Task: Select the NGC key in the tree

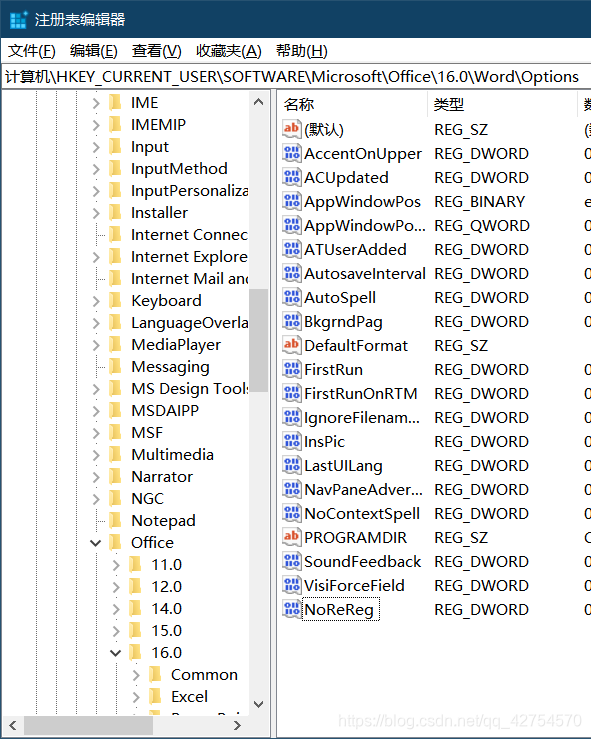Action: pyautogui.click(x=148, y=499)
